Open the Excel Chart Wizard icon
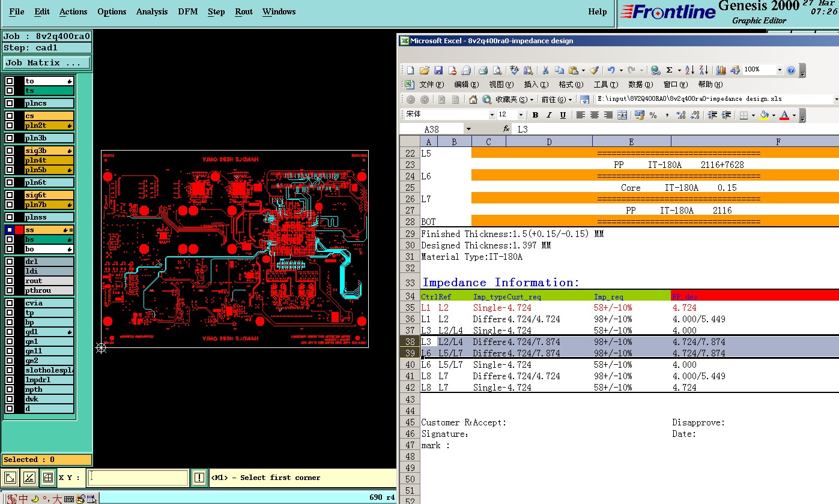The height and width of the screenshot is (504, 839). pos(721,70)
